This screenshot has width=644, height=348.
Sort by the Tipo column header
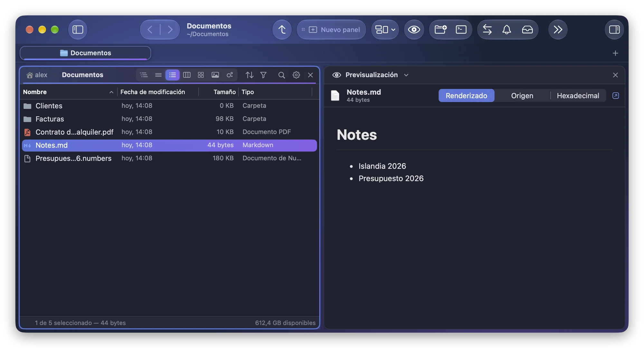[x=275, y=92]
